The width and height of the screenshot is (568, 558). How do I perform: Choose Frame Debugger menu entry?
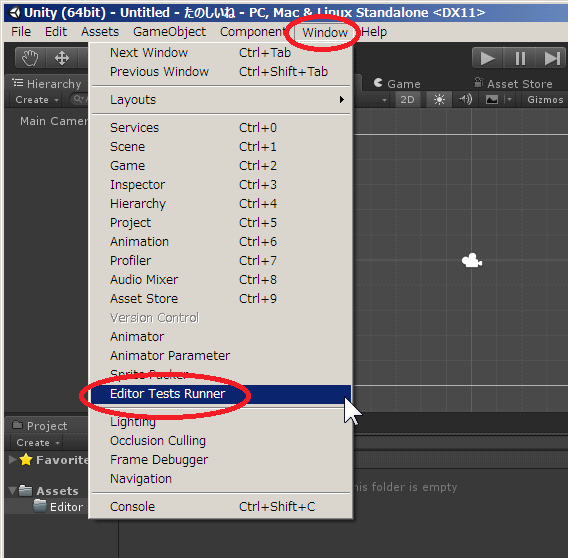pos(221,460)
